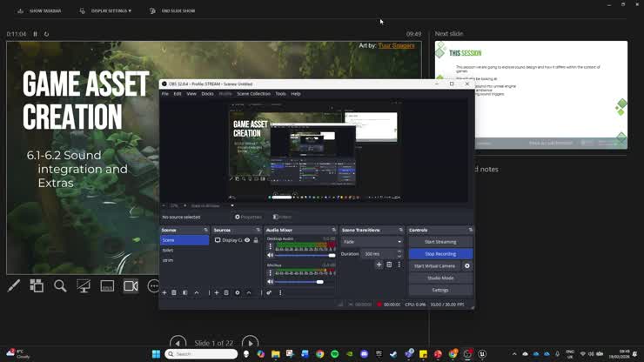Screen dimensions: 644x362
Task: Toggle the lock on Display Capture source
Action: click(x=256, y=240)
